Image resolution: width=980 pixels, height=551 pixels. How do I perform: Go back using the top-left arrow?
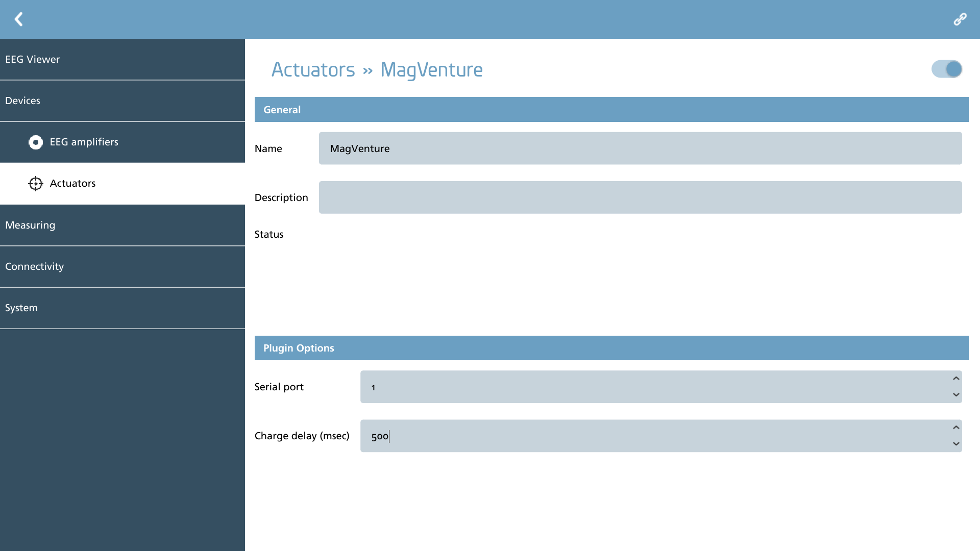tap(19, 19)
